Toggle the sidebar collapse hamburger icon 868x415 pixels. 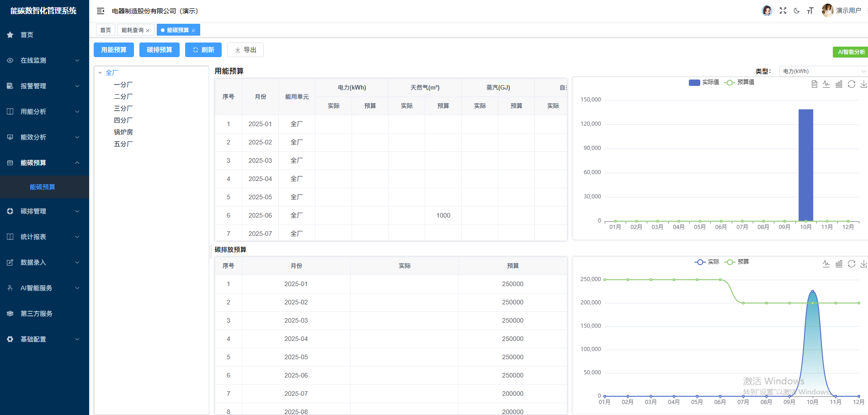tap(101, 11)
